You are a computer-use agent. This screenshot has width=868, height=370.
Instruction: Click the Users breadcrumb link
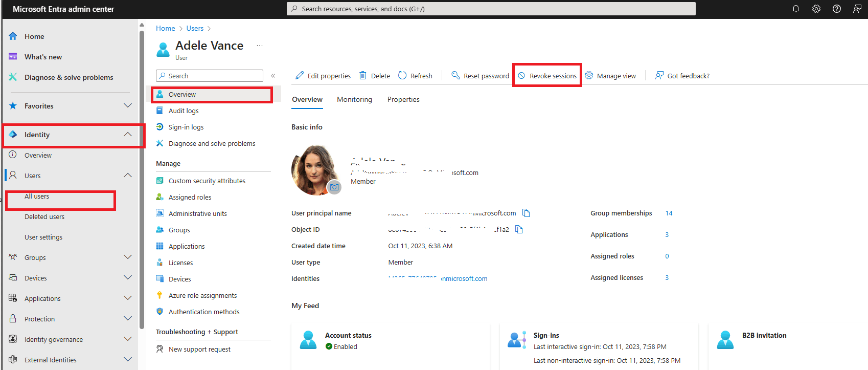pos(195,28)
